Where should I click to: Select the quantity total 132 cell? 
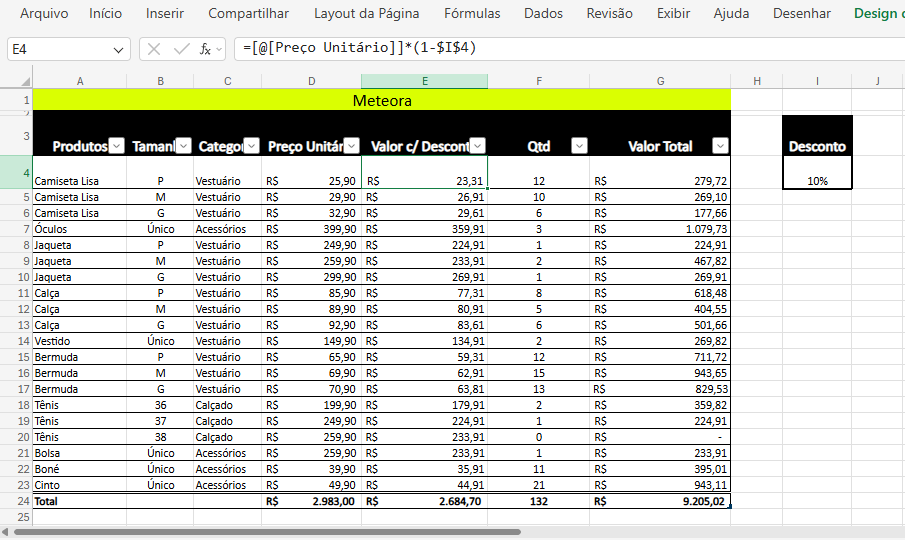point(538,501)
